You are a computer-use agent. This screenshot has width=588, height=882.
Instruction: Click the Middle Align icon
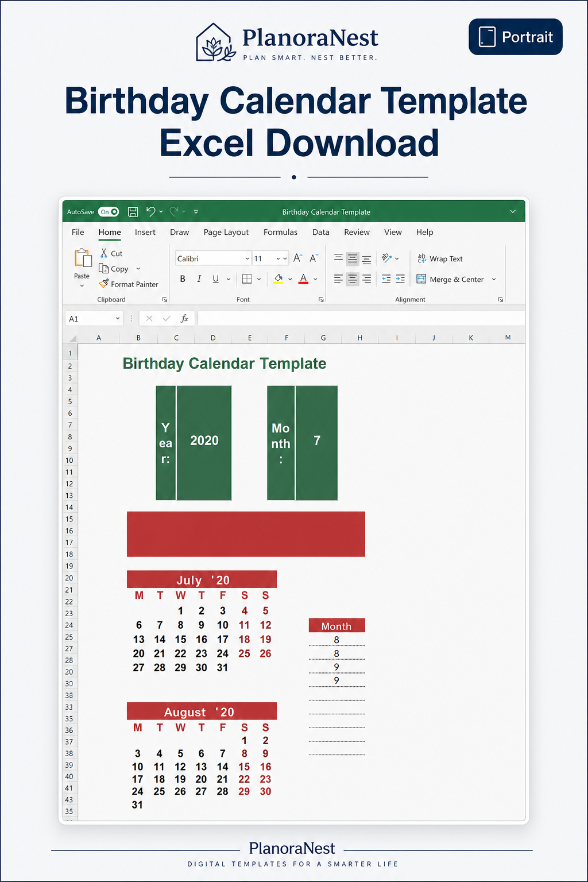point(353,259)
